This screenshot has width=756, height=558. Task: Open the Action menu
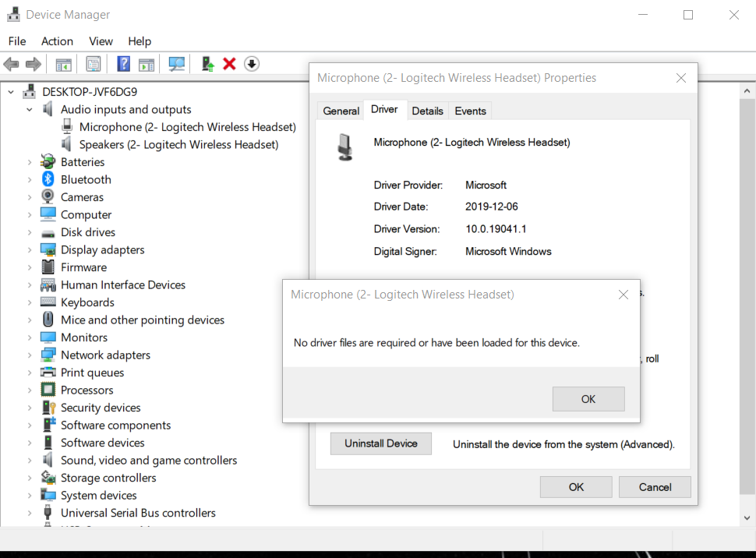click(x=57, y=41)
